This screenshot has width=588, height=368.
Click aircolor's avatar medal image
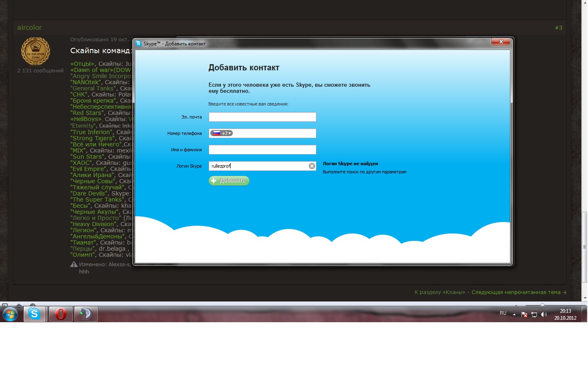point(36,51)
